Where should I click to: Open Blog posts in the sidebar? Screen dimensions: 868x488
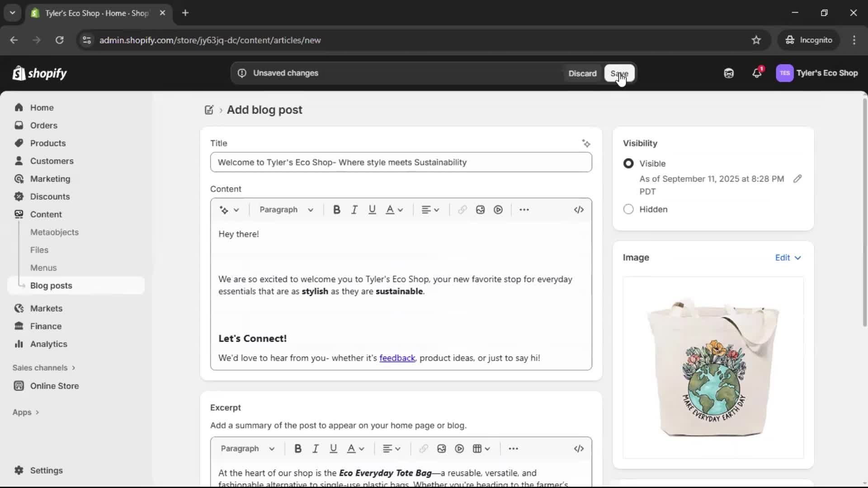pos(51,285)
